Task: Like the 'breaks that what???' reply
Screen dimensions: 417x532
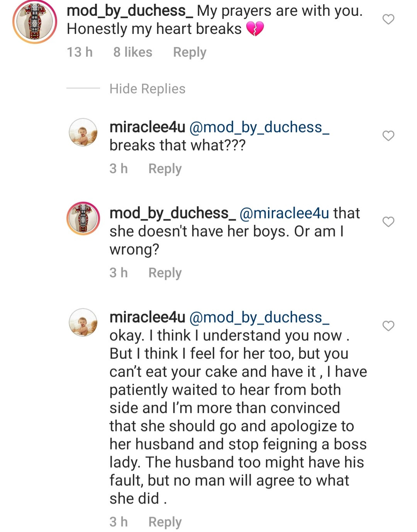Action: 388,136
